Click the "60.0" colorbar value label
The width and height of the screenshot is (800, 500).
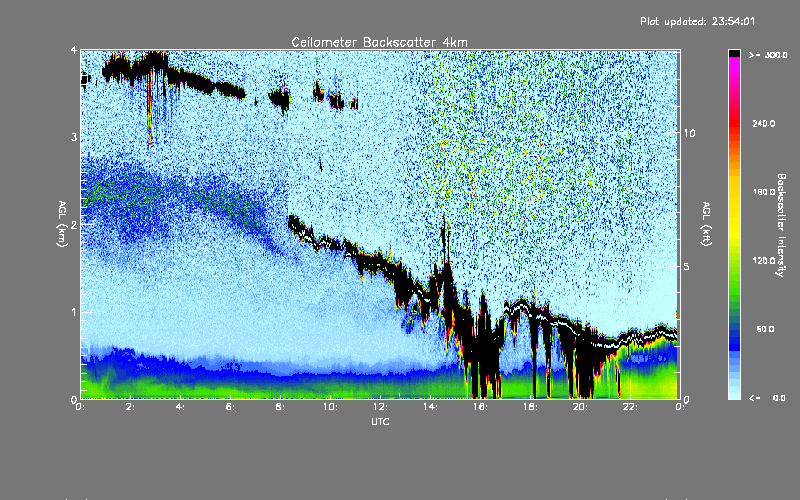point(765,329)
